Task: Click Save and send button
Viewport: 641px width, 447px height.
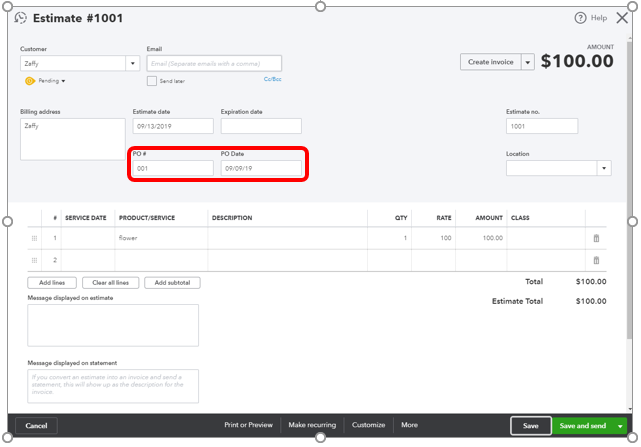Action: coord(583,426)
